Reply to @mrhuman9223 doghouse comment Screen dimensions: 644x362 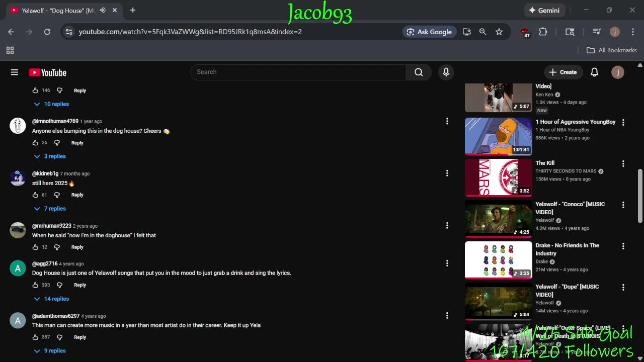pos(77,247)
